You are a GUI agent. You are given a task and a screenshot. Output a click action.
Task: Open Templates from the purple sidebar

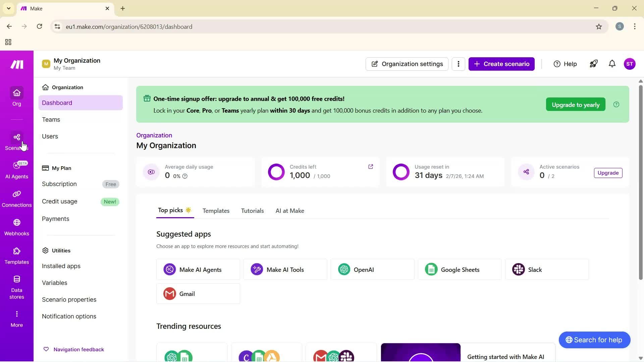click(16, 255)
